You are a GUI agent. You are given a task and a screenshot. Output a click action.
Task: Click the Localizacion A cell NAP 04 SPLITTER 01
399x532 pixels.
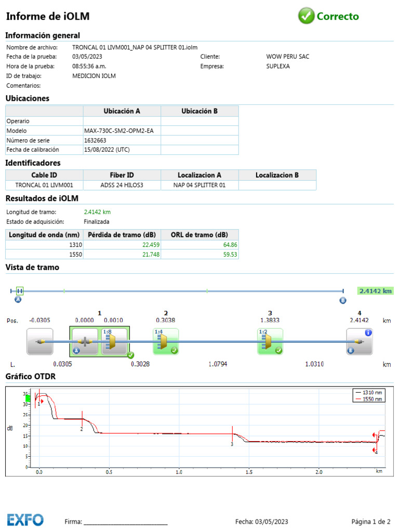(x=199, y=185)
